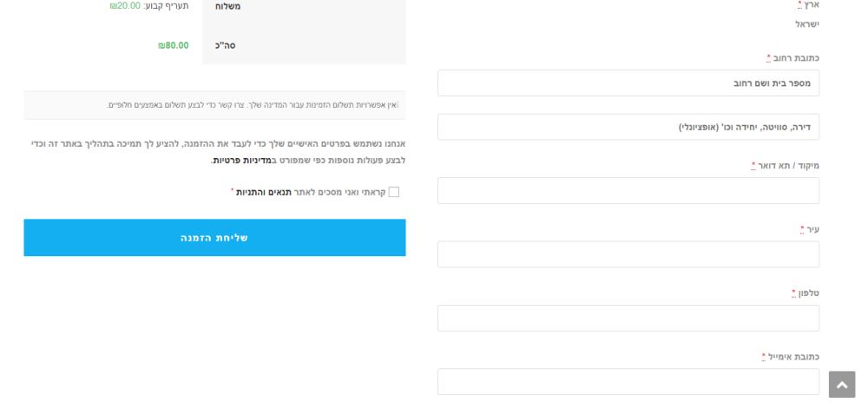The height and width of the screenshot is (409, 868).
Task: Click the country value ישראל
Action: pyautogui.click(x=807, y=24)
